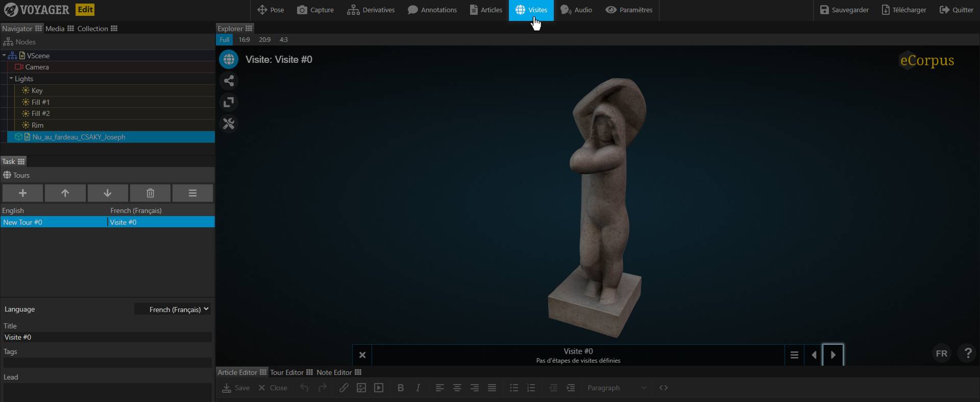Select the Explorer panel tab

point(235,29)
